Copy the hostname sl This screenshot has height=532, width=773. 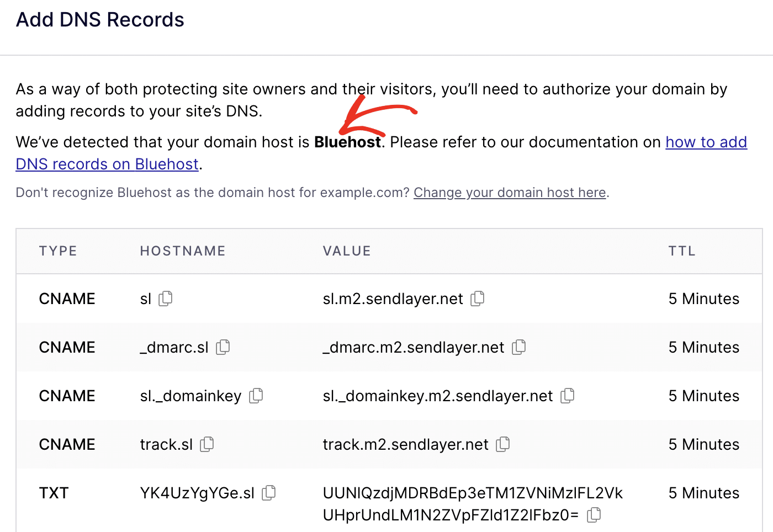(x=166, y=299)
